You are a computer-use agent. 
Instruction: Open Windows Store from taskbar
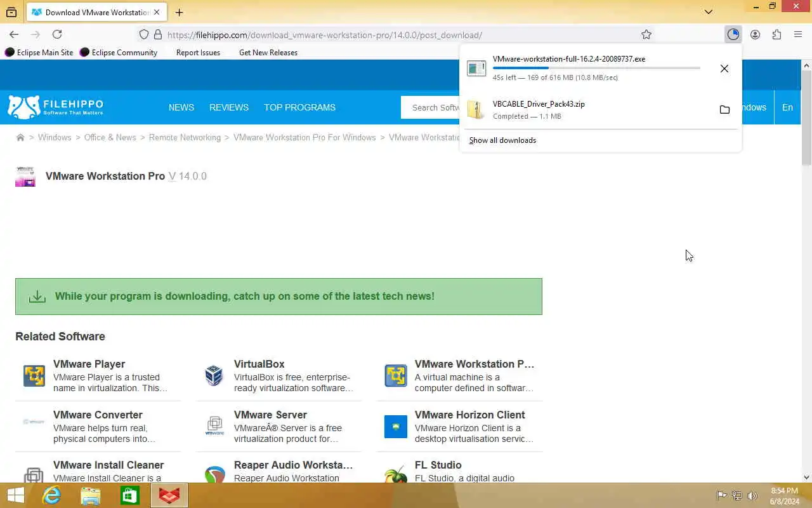[x=130, y=495]
